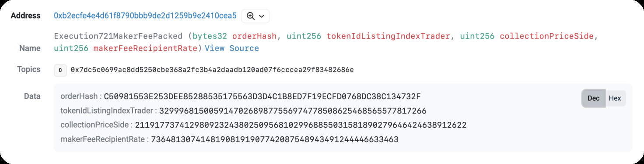The image size is (644, 164).
Task: Expand the chevron dropdown next to magnifier
Action: pyautogui.click(x=262, y=16)
